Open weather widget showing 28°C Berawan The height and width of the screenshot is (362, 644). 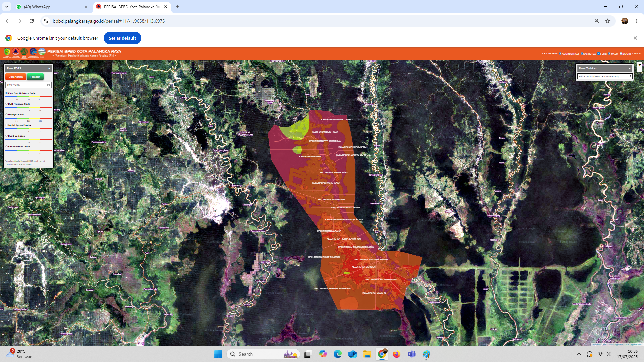coord(20,354)
